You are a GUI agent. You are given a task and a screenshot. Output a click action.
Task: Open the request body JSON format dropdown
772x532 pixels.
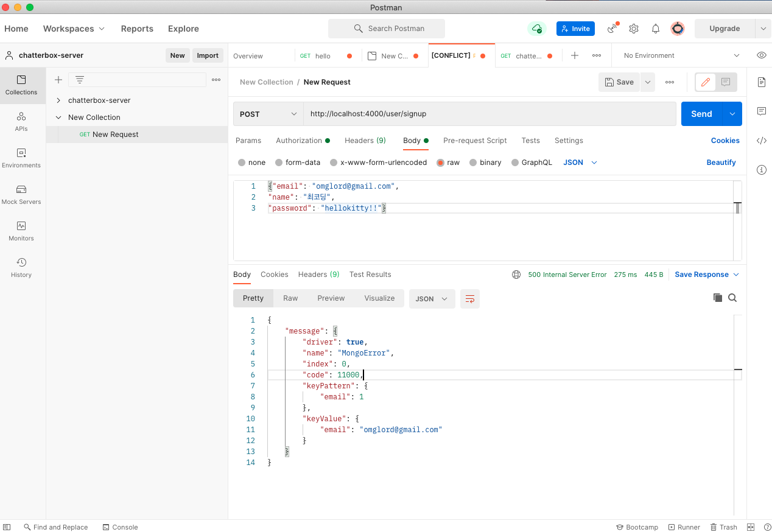pyautogui.click(x=580, y=163)
